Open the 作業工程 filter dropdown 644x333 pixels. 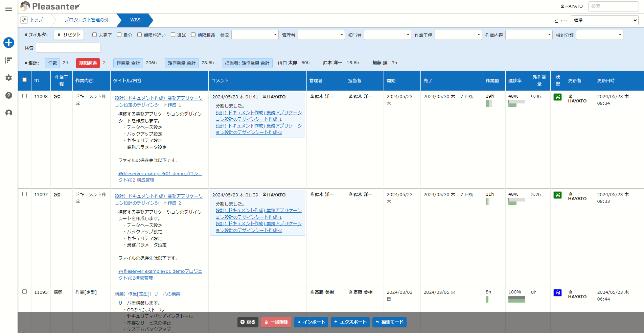pos(458,35)
